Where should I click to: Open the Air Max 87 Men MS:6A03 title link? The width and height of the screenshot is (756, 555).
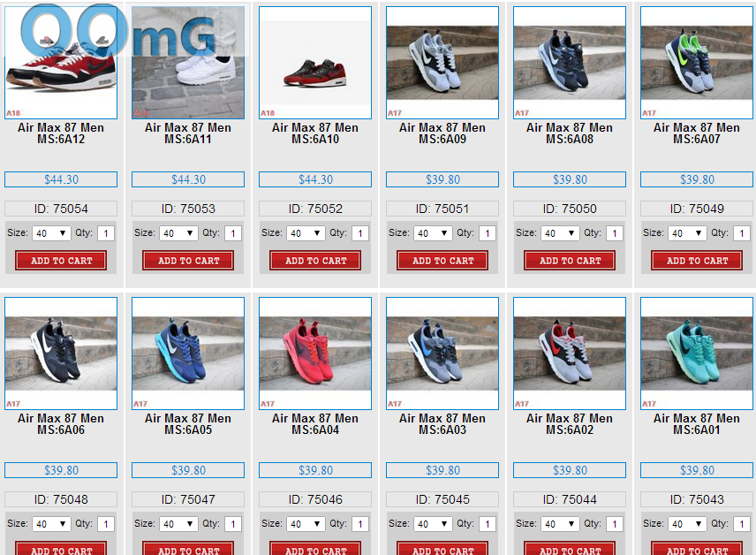442,424
